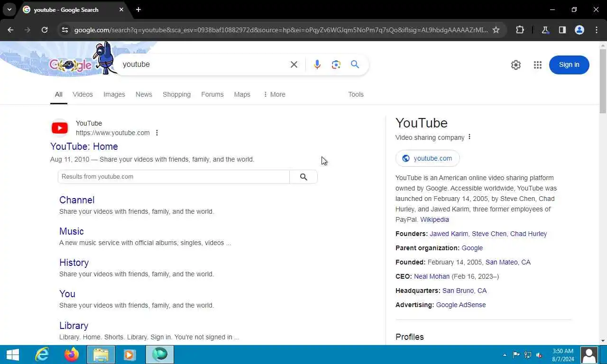Open the Music sitelink

(72, 231)
